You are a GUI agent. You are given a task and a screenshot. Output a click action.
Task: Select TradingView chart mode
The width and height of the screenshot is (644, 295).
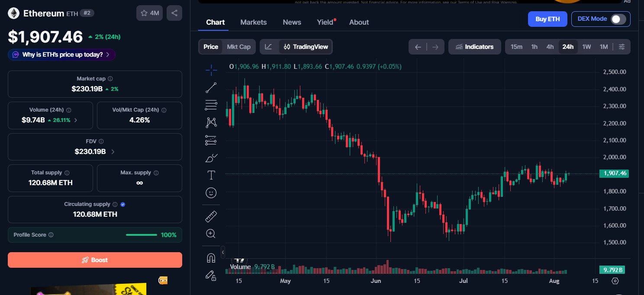(306, 47)
